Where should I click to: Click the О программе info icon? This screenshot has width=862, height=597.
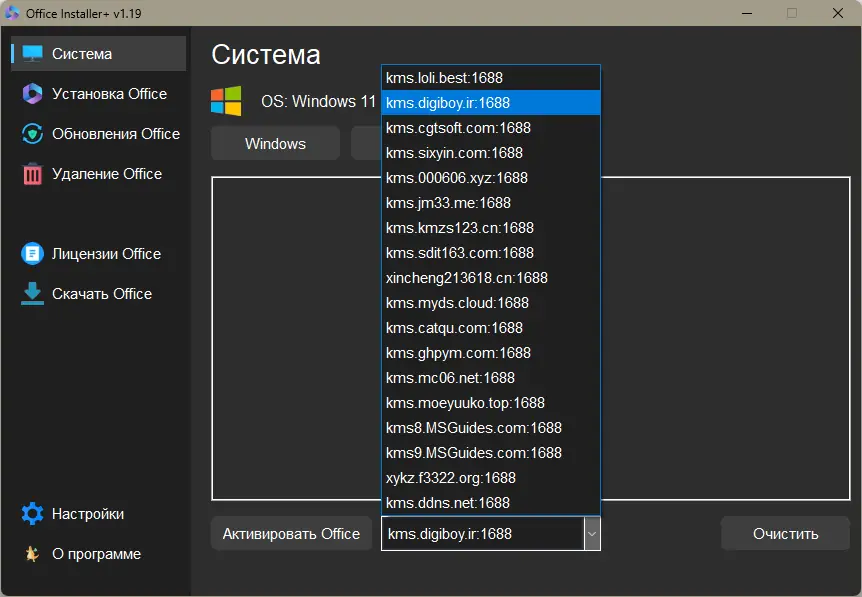tap(31, 553)
